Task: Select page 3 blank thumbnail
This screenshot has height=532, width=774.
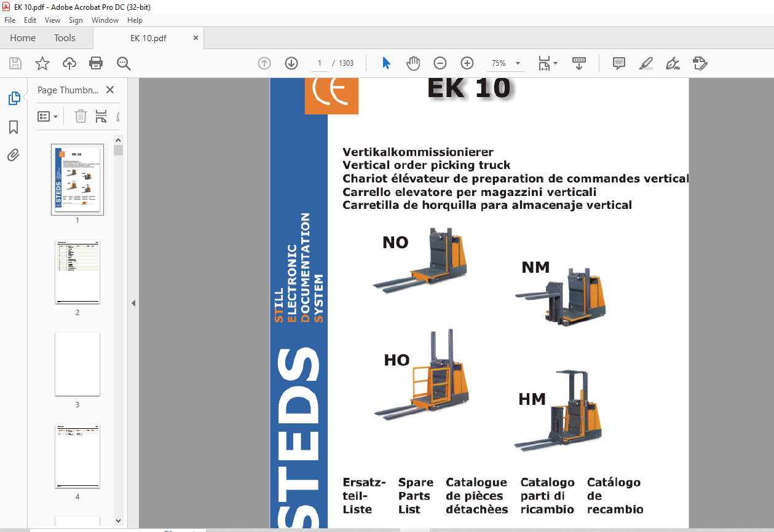Action: click(x=77, y=364)
